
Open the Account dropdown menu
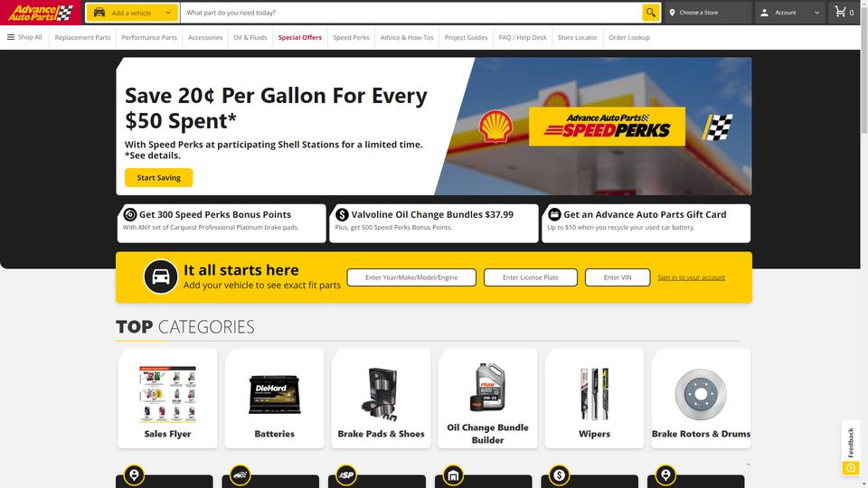(790, 12)
